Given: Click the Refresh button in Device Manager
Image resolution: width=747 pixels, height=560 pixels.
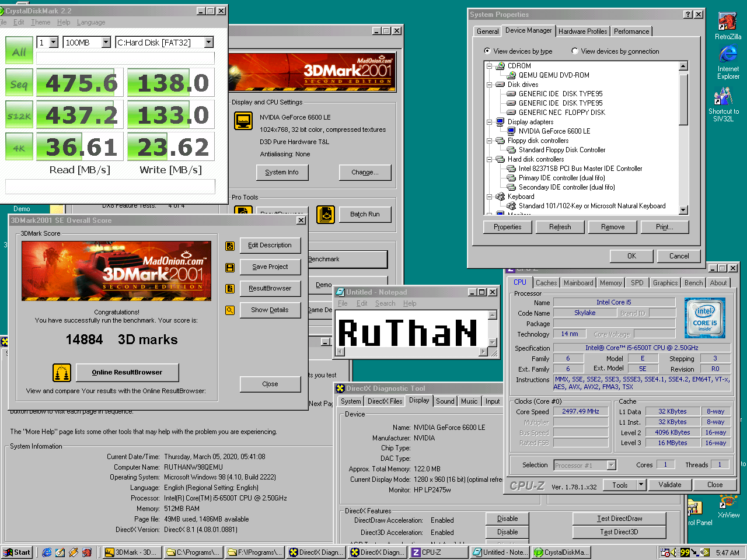Looking at the screenshot, I should pos(560,227).
